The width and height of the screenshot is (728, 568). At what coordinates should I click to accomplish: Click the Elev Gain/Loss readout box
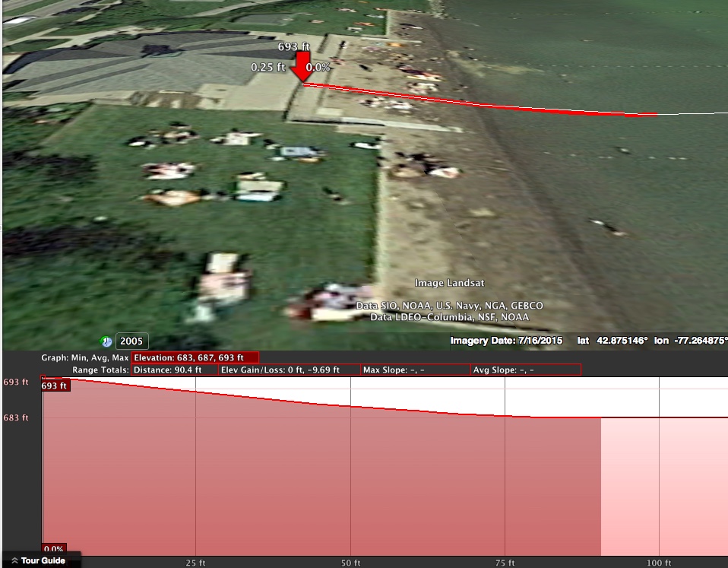(x=288, y=370)
